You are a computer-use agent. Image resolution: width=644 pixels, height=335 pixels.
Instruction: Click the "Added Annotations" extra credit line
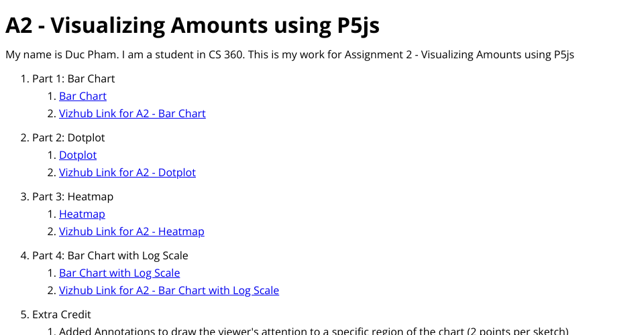tap(313, 331)
